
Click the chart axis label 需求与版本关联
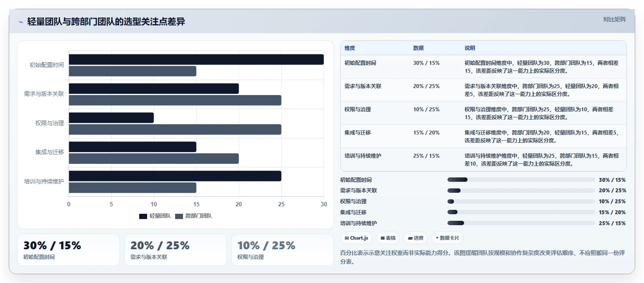[x=44, y=94]
